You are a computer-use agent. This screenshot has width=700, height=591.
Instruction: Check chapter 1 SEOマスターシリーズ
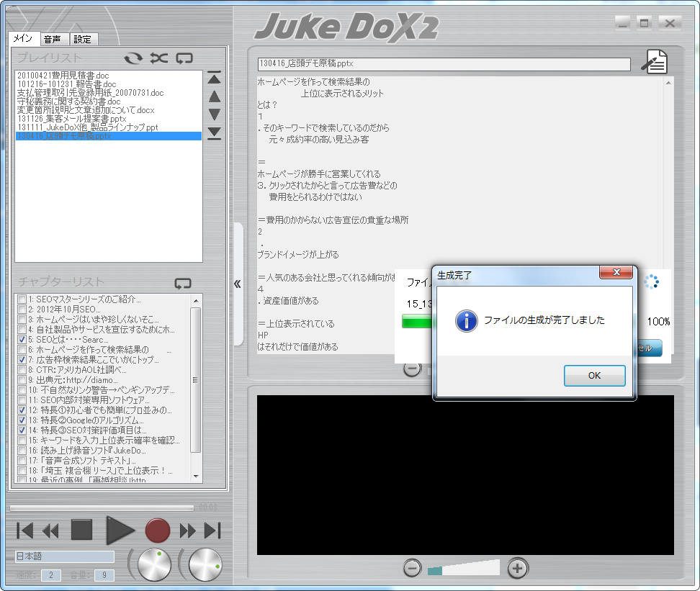pyautogui.click(x=22, y=299)
